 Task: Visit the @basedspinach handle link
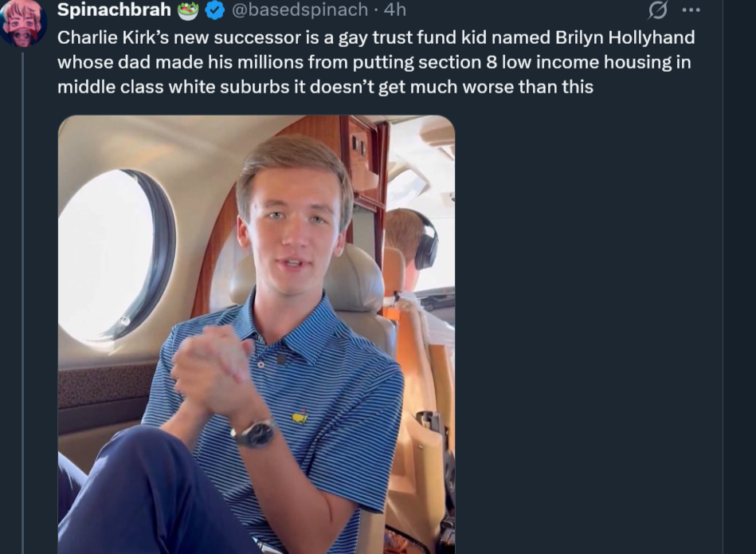(300, 10)
